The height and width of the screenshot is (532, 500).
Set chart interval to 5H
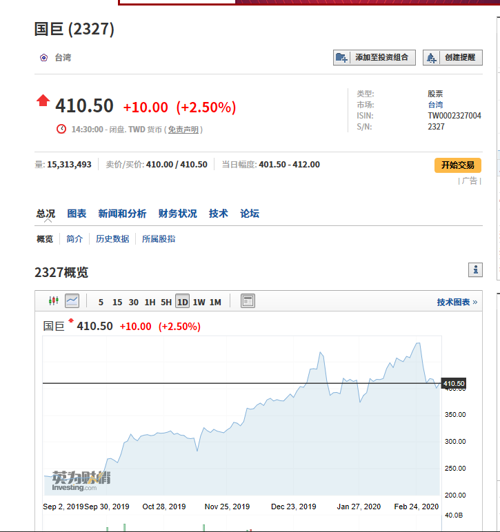tap(166, 302)
